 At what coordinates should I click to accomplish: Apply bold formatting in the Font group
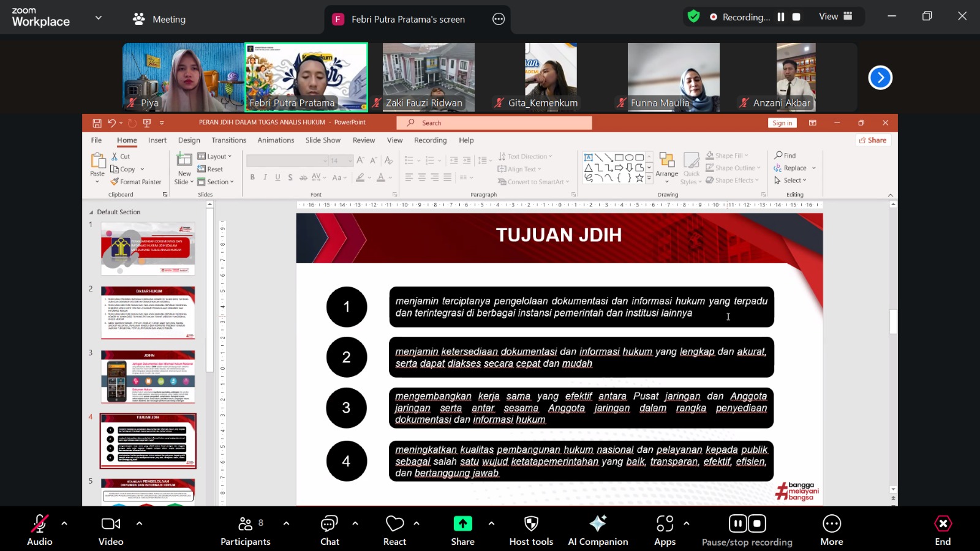(253, 177)
